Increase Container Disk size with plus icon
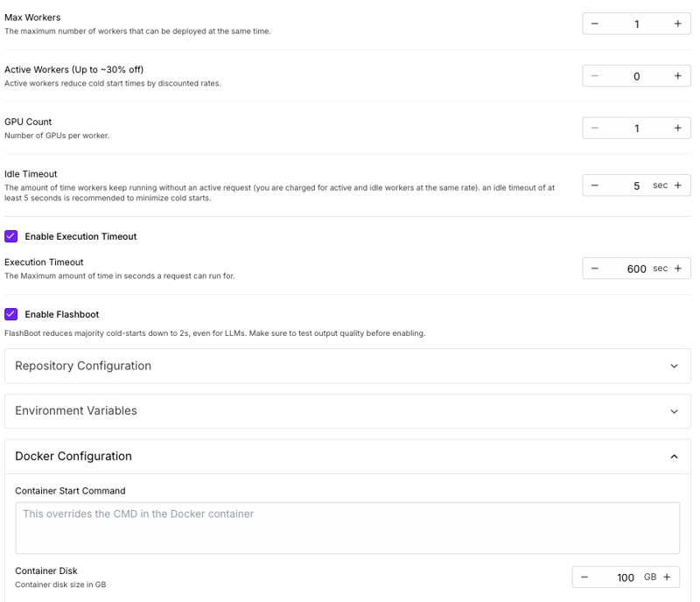700x602 pixels. (x=667, y=577)
